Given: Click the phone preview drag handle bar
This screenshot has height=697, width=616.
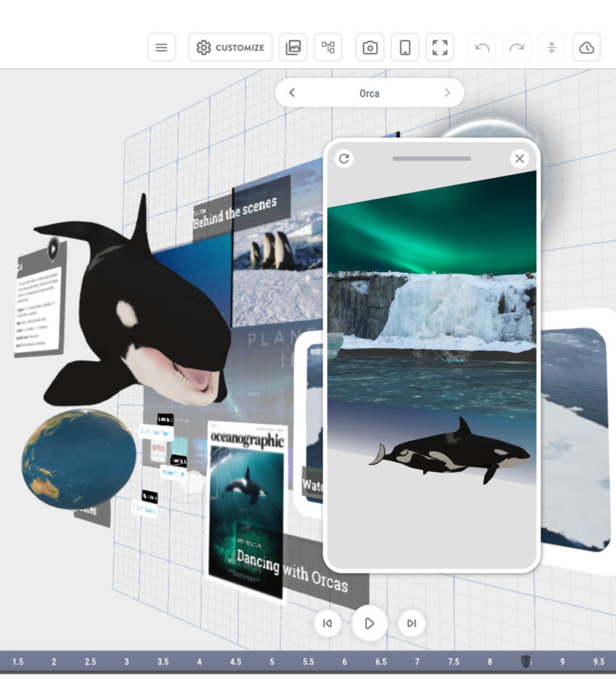Looking at the screenshot, I should click(x=431, y=158).
